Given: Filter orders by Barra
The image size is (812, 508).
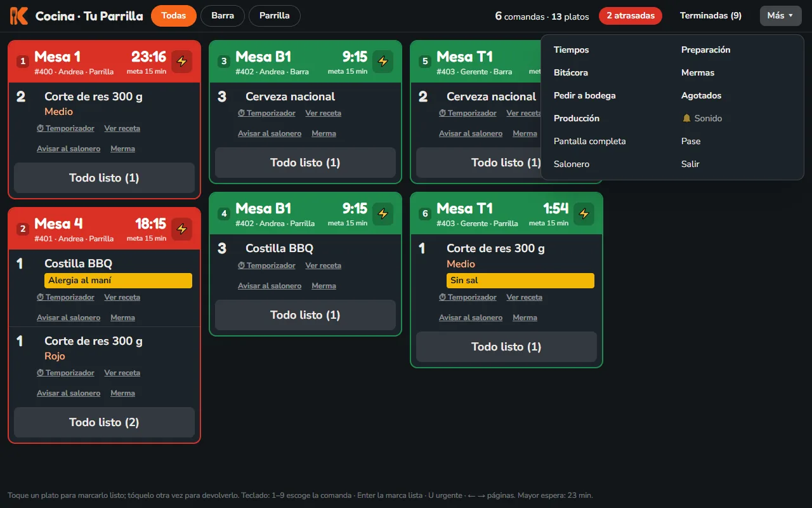Looking at the screenshot, I should tap(223, 16).
